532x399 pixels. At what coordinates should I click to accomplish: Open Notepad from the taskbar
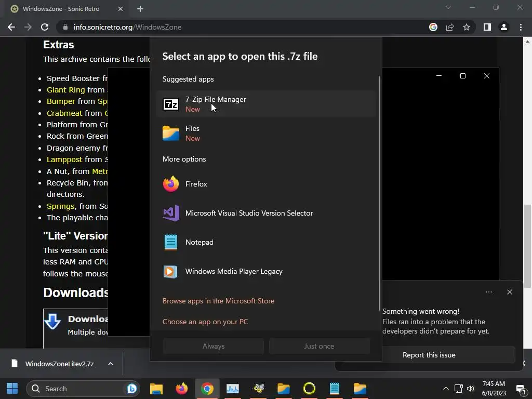pyautogui.click(x=335, y=389)
